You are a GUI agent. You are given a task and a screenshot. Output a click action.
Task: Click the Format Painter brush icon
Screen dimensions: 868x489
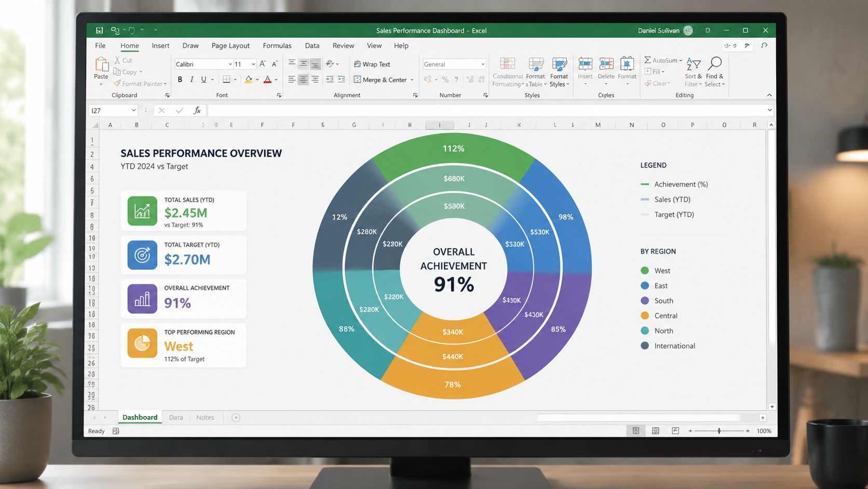pyautogui.click(x=117, y=84)
